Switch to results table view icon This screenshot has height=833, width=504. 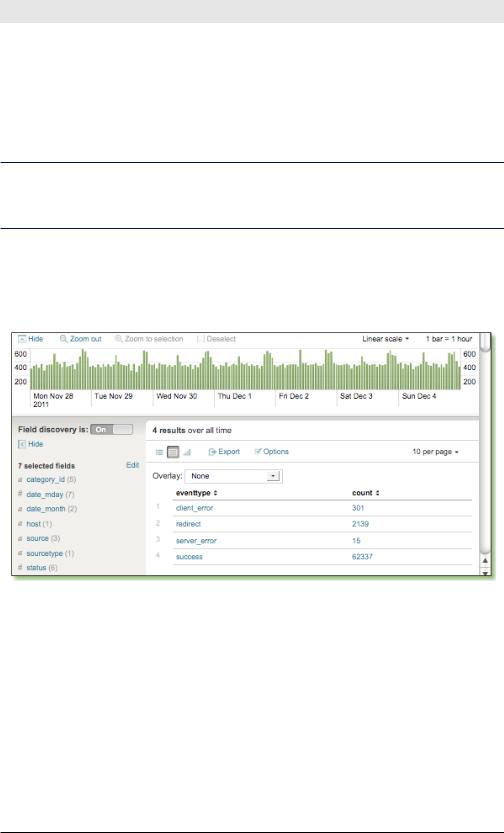tap(173, 452)
